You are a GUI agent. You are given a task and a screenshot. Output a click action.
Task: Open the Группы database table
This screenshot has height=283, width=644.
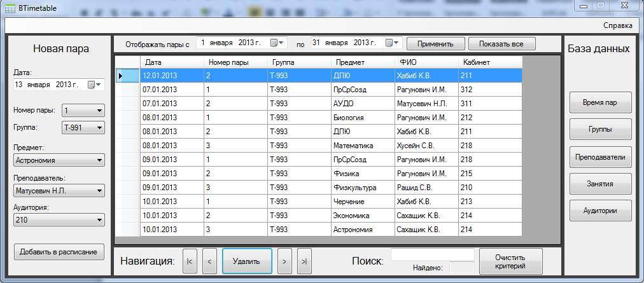click(600, 129)
